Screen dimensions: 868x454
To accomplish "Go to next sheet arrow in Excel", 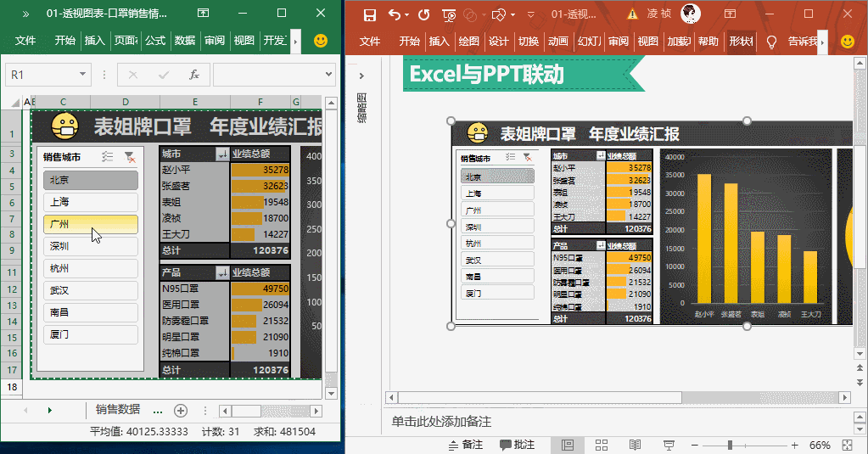I will point(49,410).
